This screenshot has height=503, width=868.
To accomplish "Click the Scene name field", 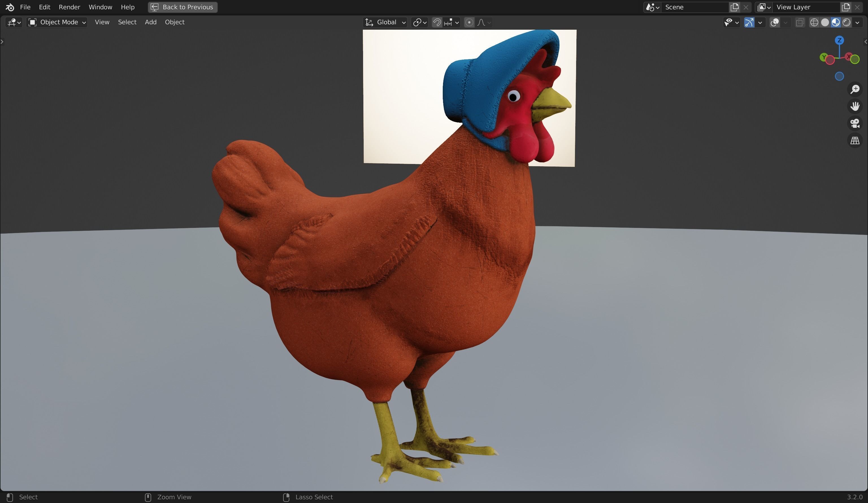I will point(695,7).
